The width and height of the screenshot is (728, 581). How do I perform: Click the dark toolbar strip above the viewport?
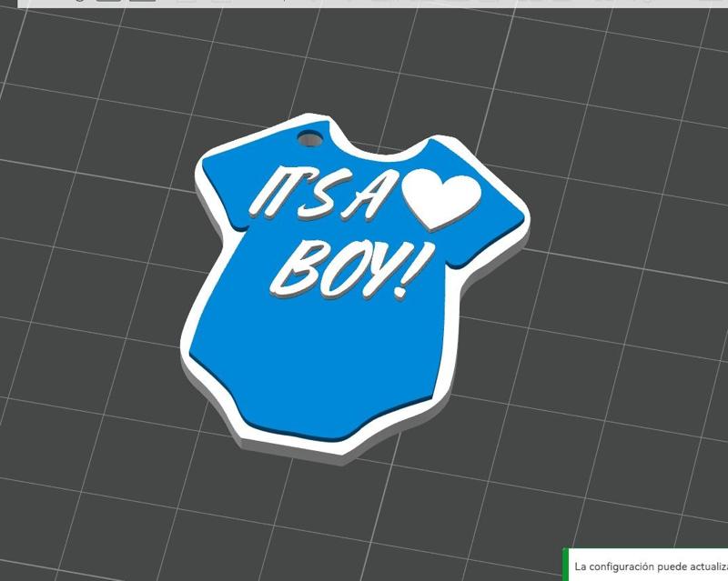coord(364,8)
